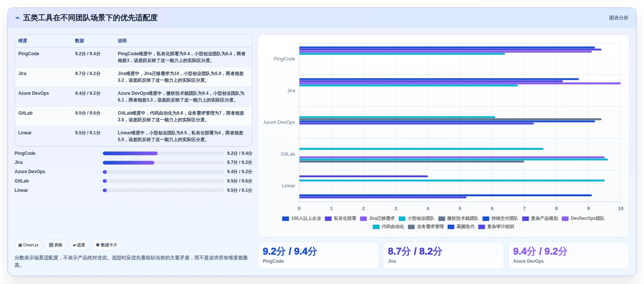This screenshot has width=644, height=284.
Task: Click the Linear progress bar
Action: (x=163, y=190)
